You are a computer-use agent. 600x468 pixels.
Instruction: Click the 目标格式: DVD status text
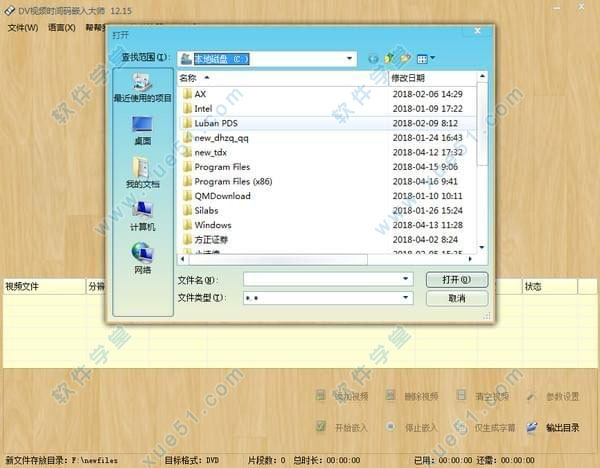pos(191,460)
